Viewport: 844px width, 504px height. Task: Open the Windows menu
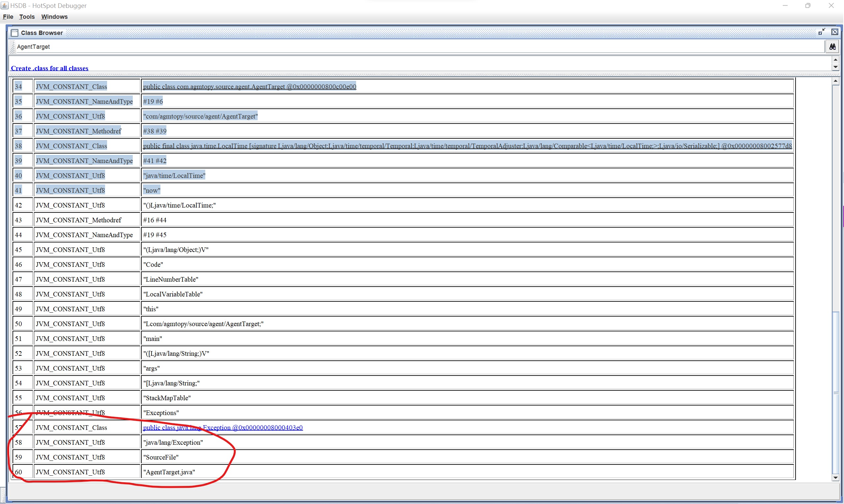(x=54, y=17)
